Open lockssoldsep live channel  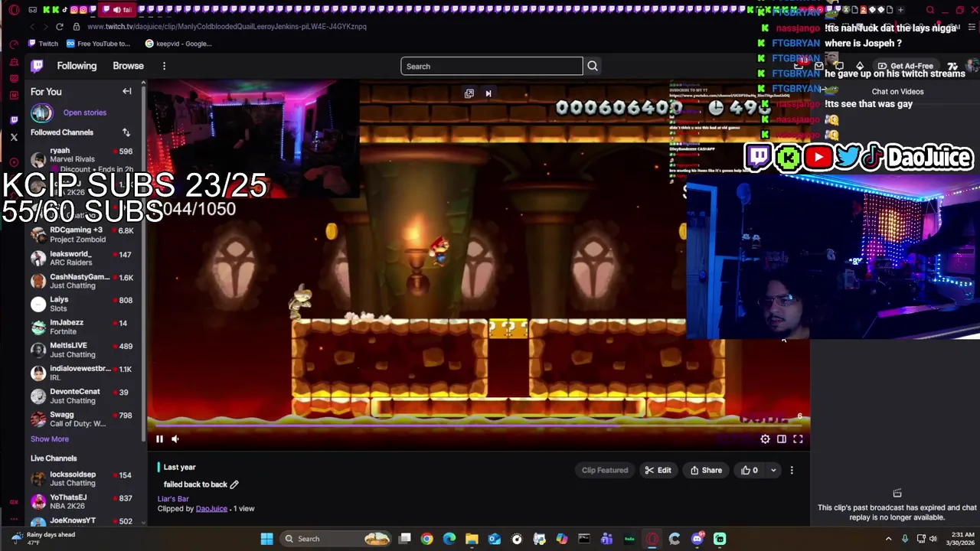click(x=82, y=478)
